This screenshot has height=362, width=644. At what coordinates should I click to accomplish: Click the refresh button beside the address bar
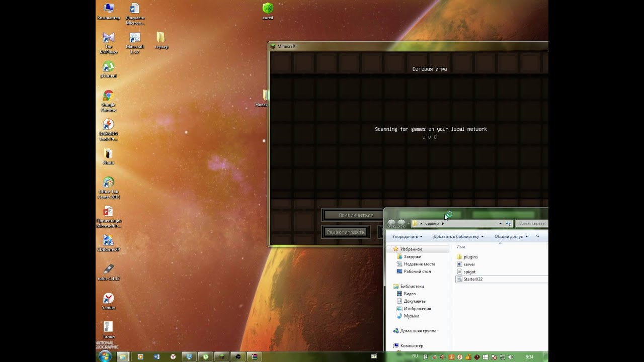(x=509, y=224)
